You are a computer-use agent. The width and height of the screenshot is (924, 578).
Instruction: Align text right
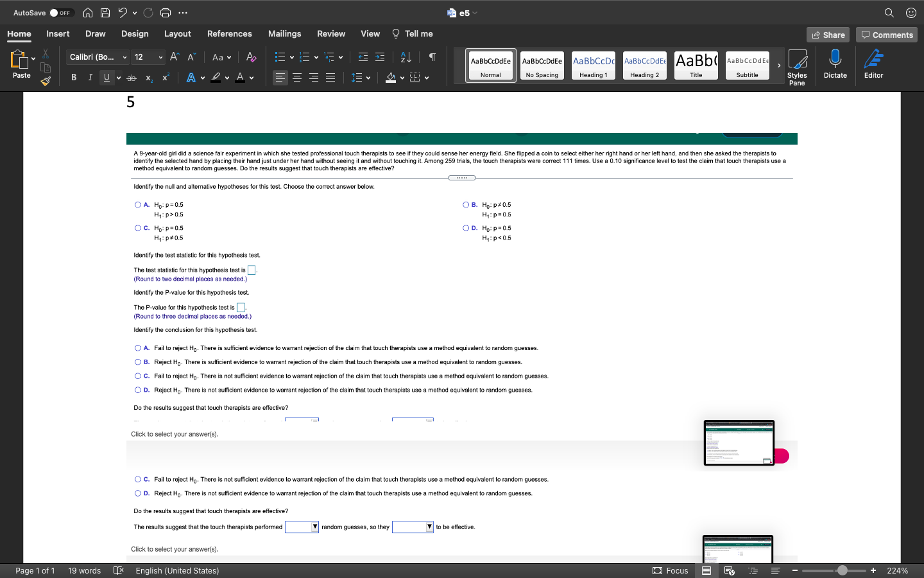point(314,78)
